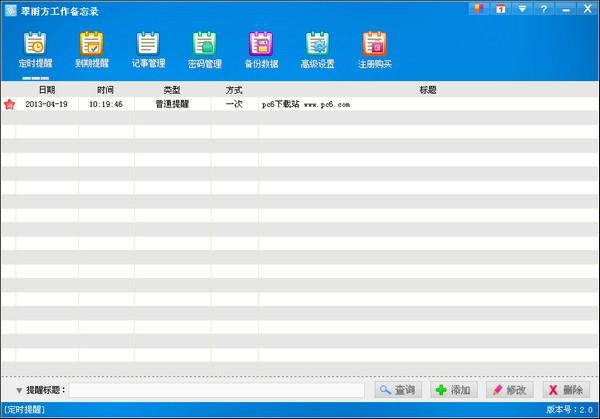The width and height of the screenshot is (600, 419).
Task: Click the 版本号:2.0 version text
Action: click(569, 410)
